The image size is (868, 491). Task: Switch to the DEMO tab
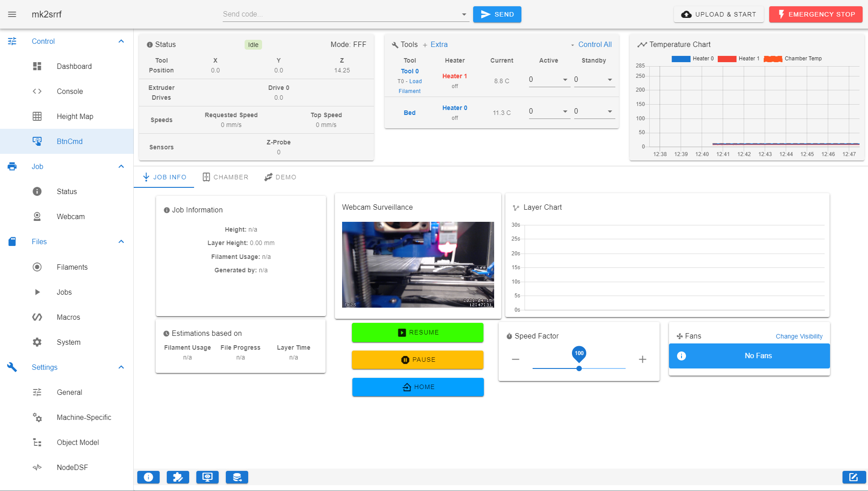[x=280, y=177]
